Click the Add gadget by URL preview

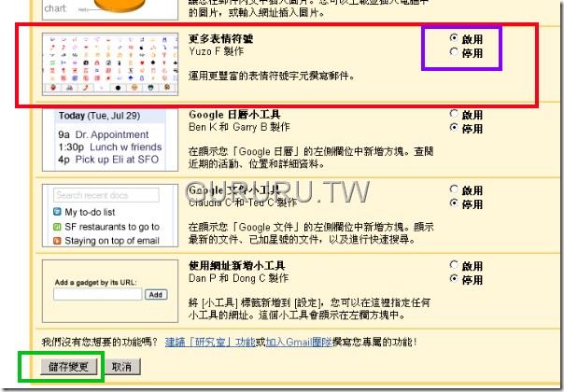[110, 291]
